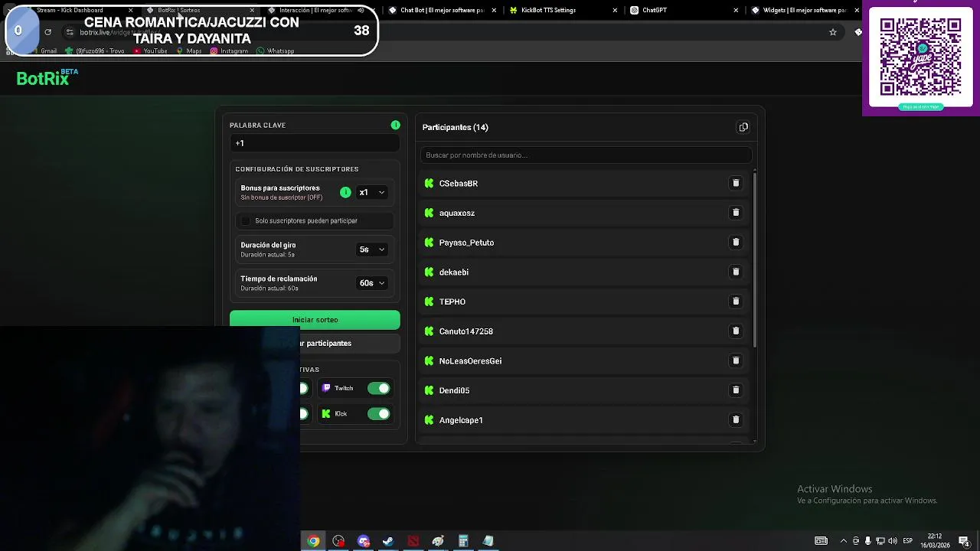Check Solo suscriptores pueden participar

click(x=246, y=220)
